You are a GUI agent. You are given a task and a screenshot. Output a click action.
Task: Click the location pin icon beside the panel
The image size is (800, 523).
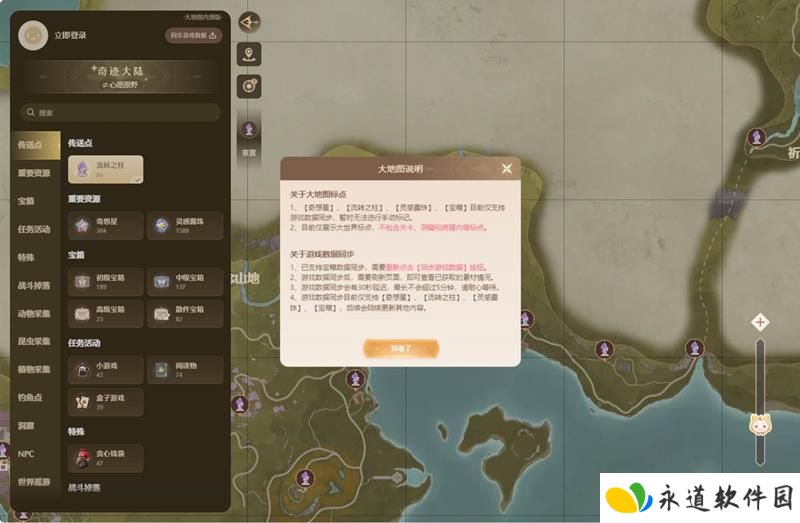pos(249,54)
